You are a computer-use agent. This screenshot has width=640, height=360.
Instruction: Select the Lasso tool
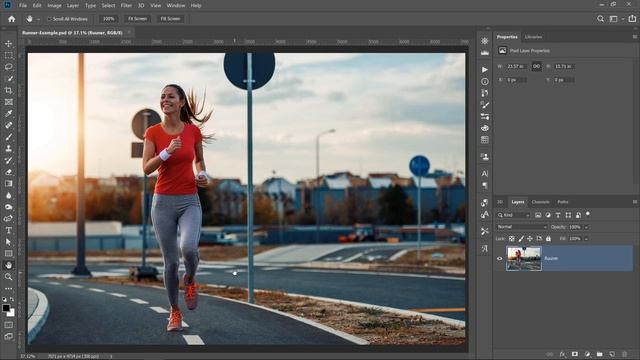[x=9, y=67]
